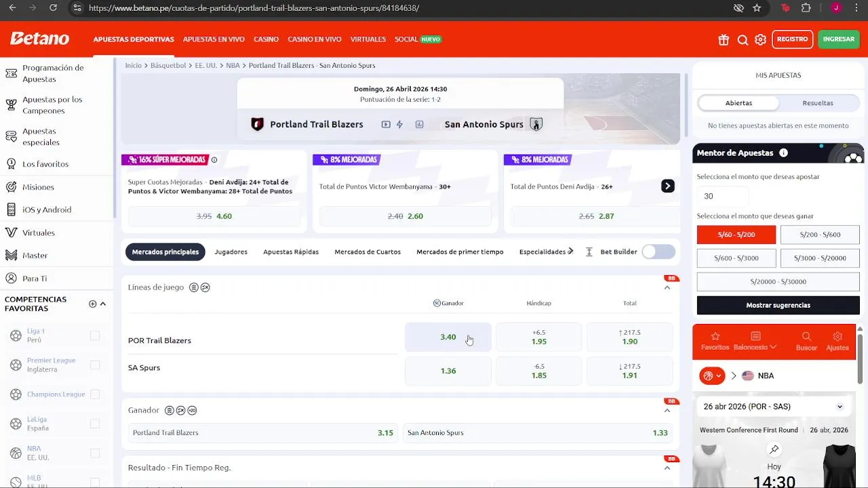Open the gift promotions icon in header

click(724, 39)
